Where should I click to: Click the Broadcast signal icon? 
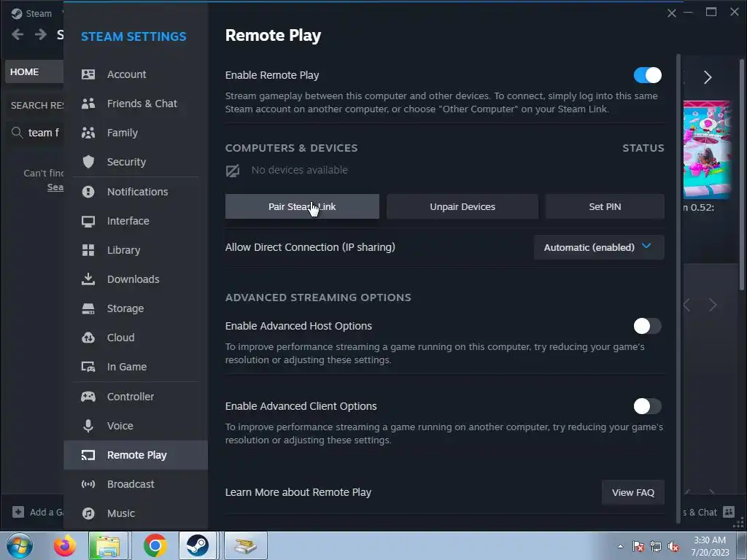pos(88,484)
